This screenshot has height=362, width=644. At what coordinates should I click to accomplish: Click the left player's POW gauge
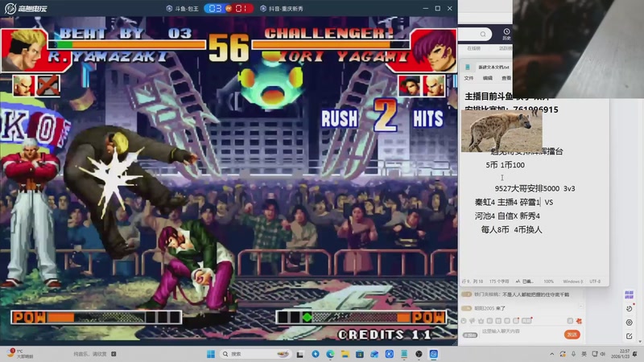click(97, 317)
